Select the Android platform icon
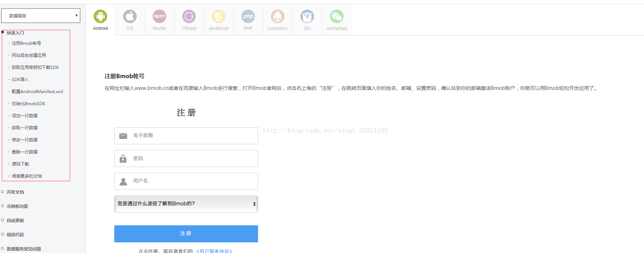 click(100, 16)
